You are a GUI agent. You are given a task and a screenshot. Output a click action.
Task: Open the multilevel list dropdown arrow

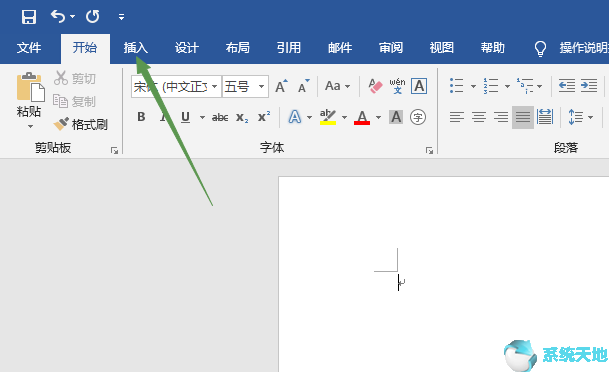tap(539, 86)
